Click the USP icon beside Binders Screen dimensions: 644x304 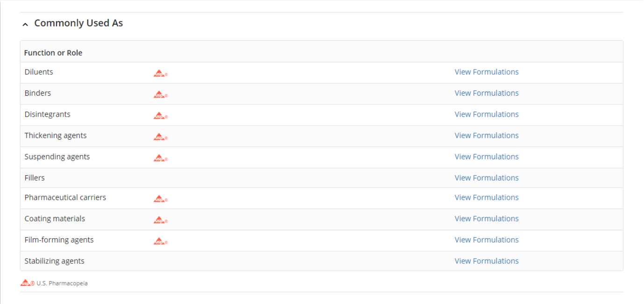(160, 94)
